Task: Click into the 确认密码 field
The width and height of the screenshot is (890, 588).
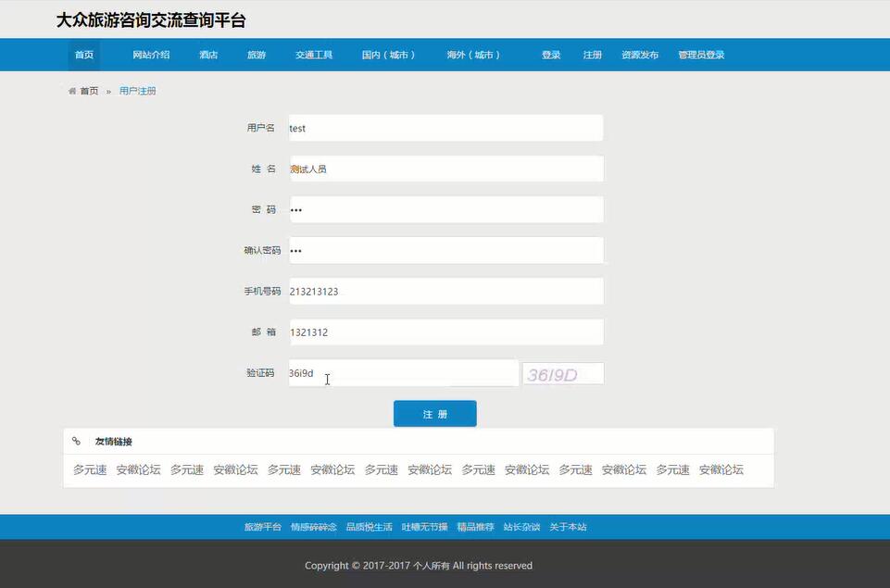Action: tap(446, 250)
